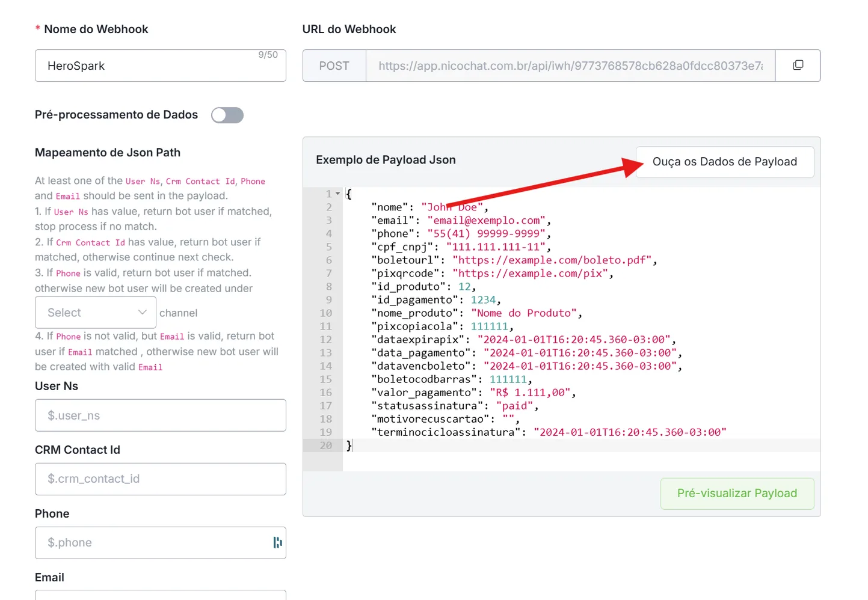Click the id_pagamento value 1234
Viewport: 868px width, 600px height.
(484, 300)
